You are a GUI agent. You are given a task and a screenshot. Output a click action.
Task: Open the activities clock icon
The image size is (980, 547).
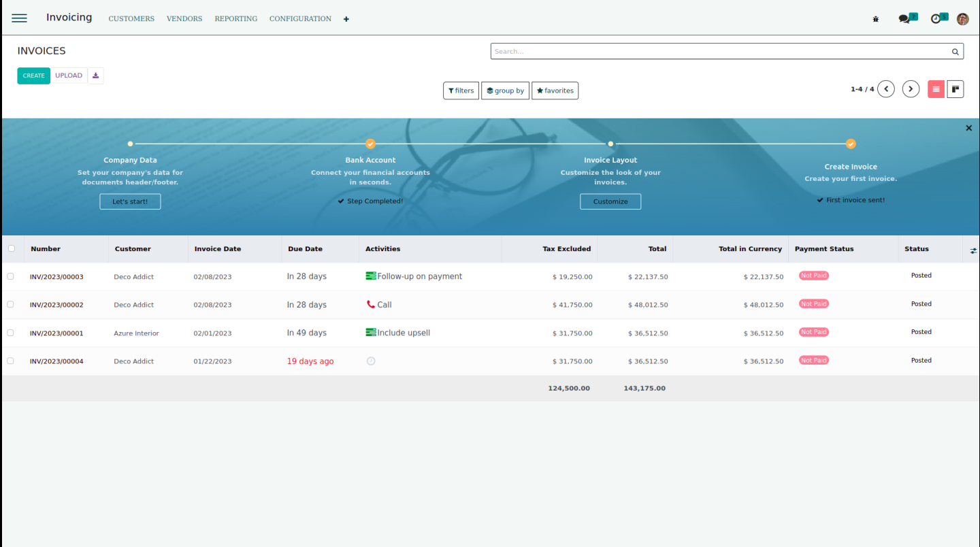[936, 19]
